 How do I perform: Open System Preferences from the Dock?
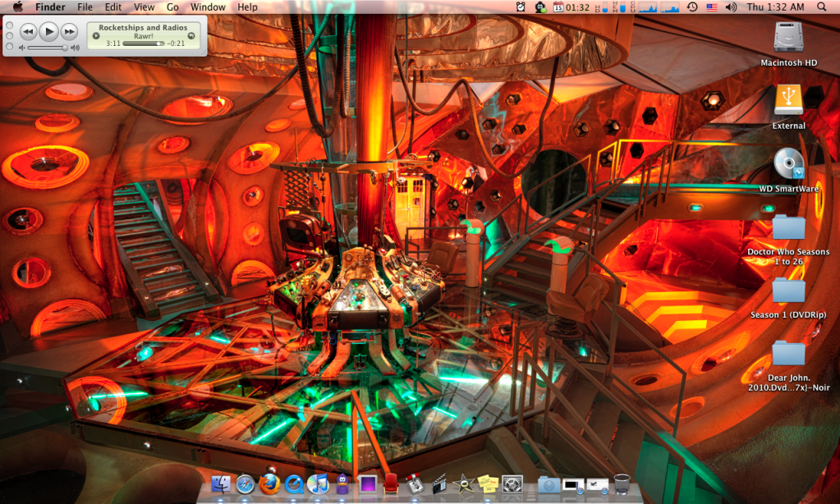pyautogui.click(x=512, y=484)
